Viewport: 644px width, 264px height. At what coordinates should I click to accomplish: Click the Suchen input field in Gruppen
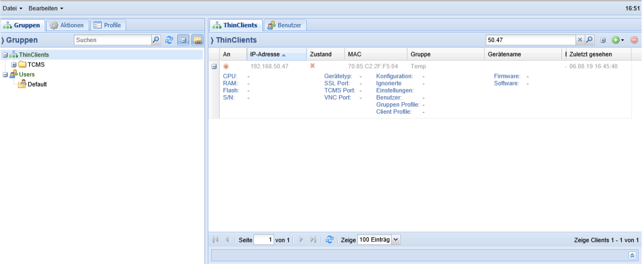click(x=113, y=40)
